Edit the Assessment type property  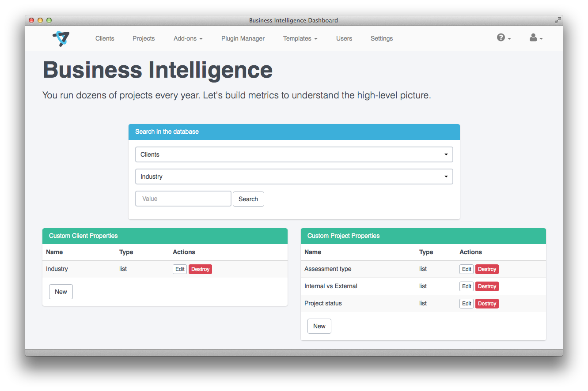click(467, 269)
